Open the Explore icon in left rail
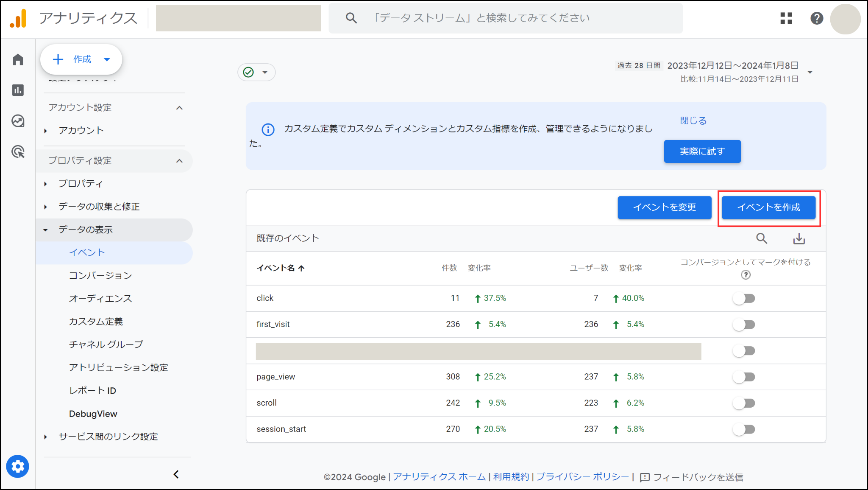 [18, 121]
